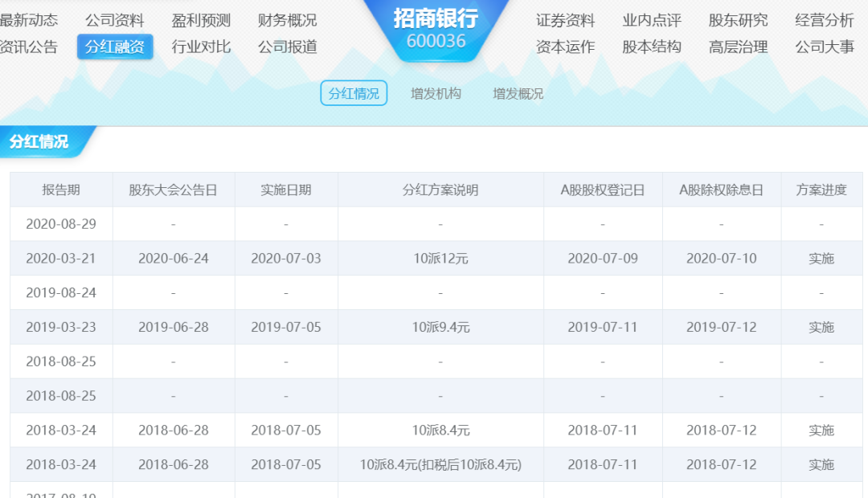The image size is (868, 498).
Task: Open the 股本结构 navigation item
Action: (x=652, y=47)
